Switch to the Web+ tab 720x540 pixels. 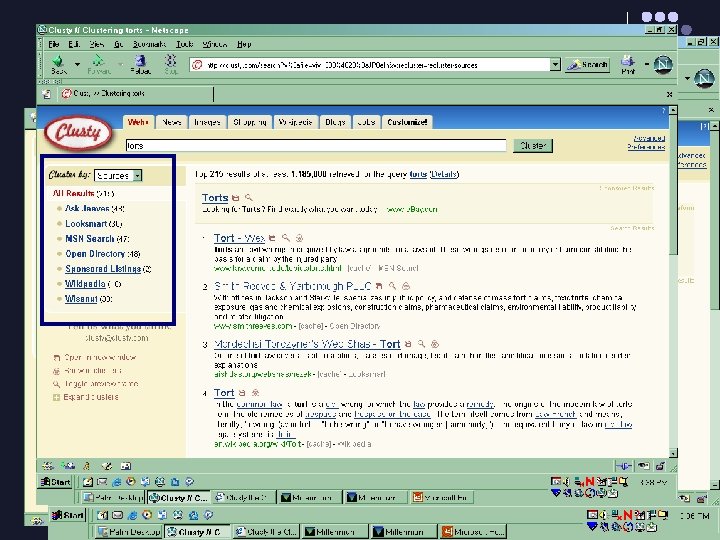point(138,122)
